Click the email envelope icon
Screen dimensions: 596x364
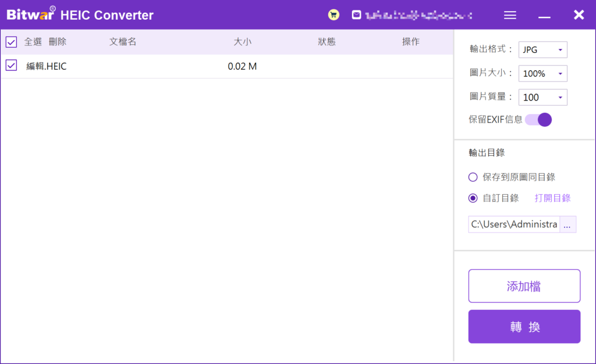pyautogui.click(x=356, y=15)
